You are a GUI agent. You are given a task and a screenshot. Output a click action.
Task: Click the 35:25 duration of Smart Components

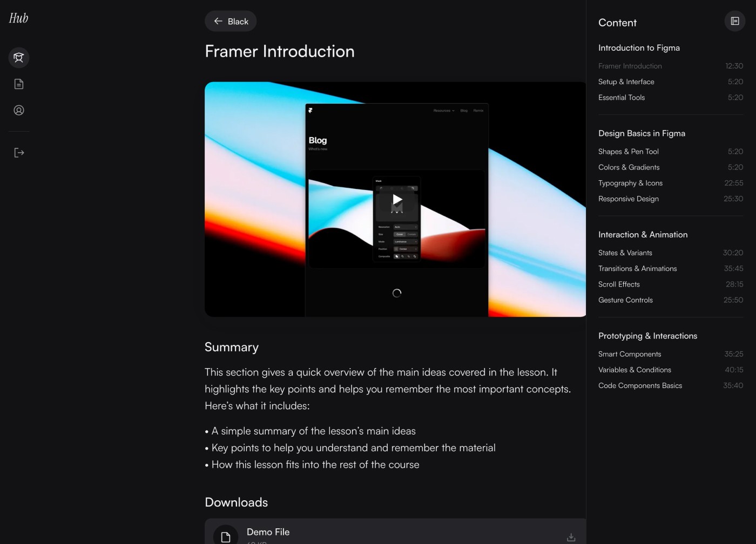click(733, 354)
